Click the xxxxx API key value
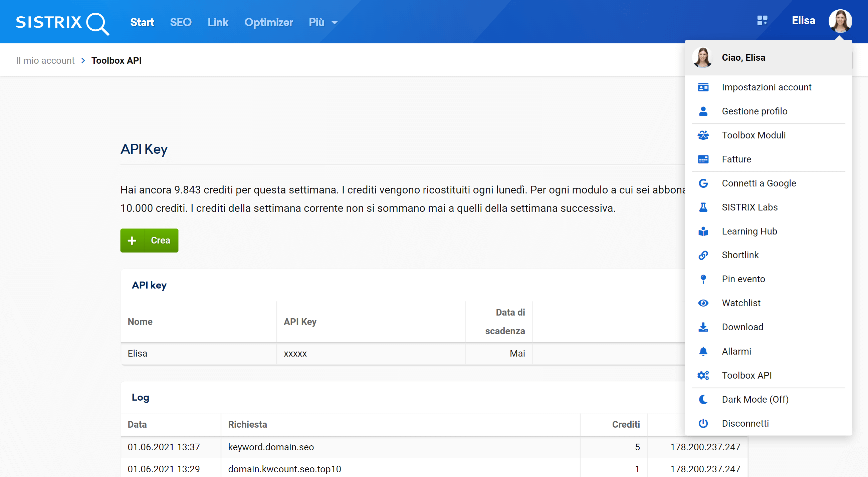Image resolution: width=868 pixels, height=477 pixels. (295, 354)
